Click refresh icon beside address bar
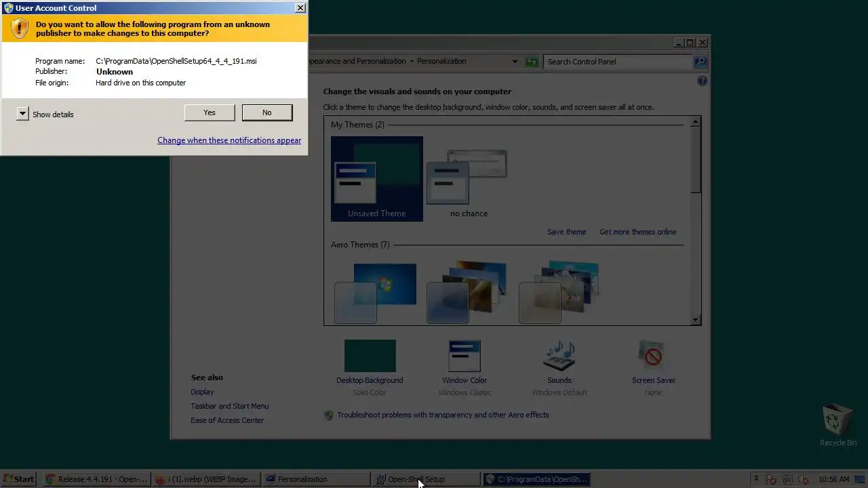868x488 pixels. 532,62
